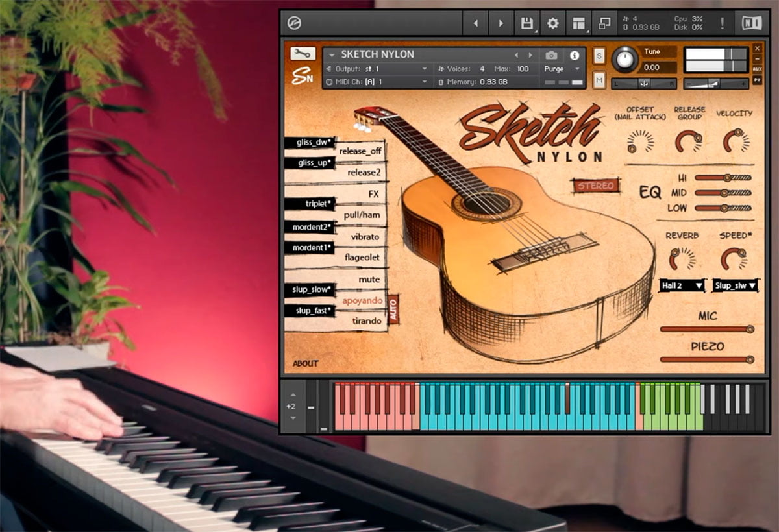779x532 pixels.
Task: Click the slup_fast* keyswitch label
Action: 310,311
